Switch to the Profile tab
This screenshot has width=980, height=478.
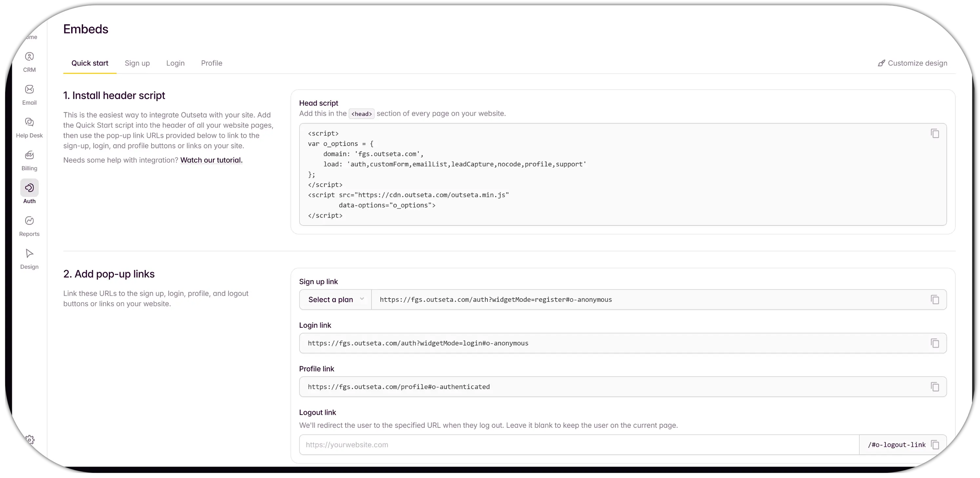coord(211,63)
